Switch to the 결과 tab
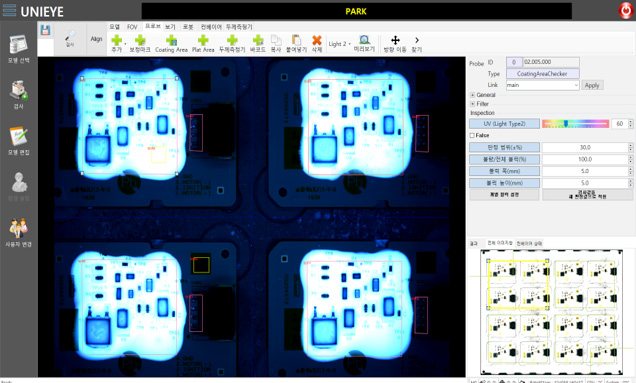 point(474,243)
